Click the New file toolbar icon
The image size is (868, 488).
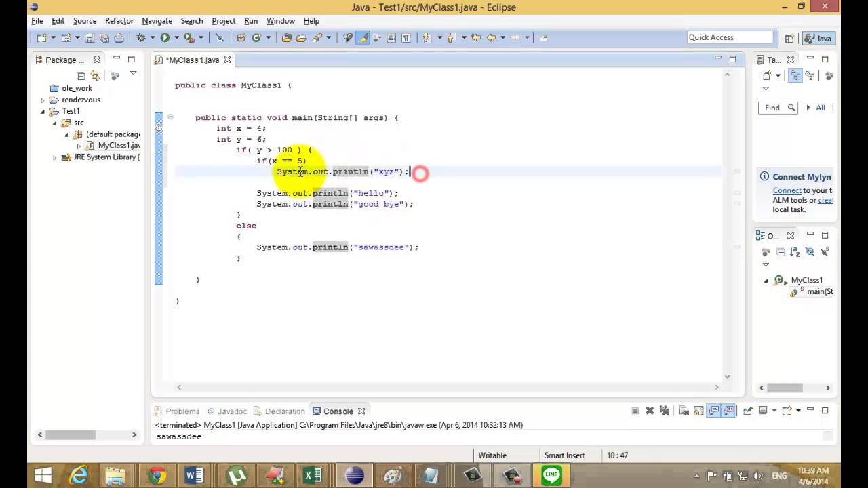click(42, 38)
